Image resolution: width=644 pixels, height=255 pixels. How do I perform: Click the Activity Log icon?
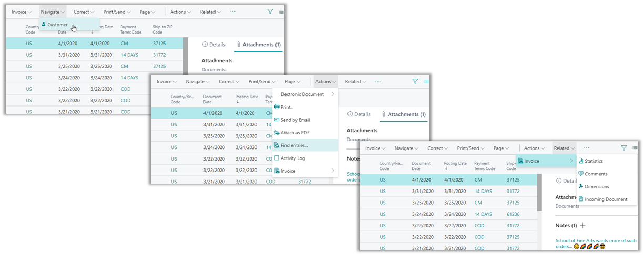pyautogui.click(x=277, y=158)
